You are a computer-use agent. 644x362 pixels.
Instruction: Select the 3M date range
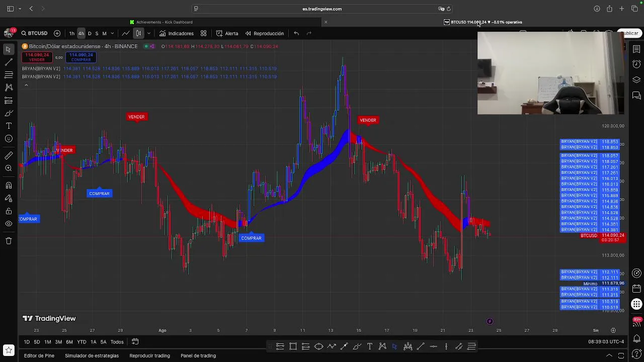(58, 342)
